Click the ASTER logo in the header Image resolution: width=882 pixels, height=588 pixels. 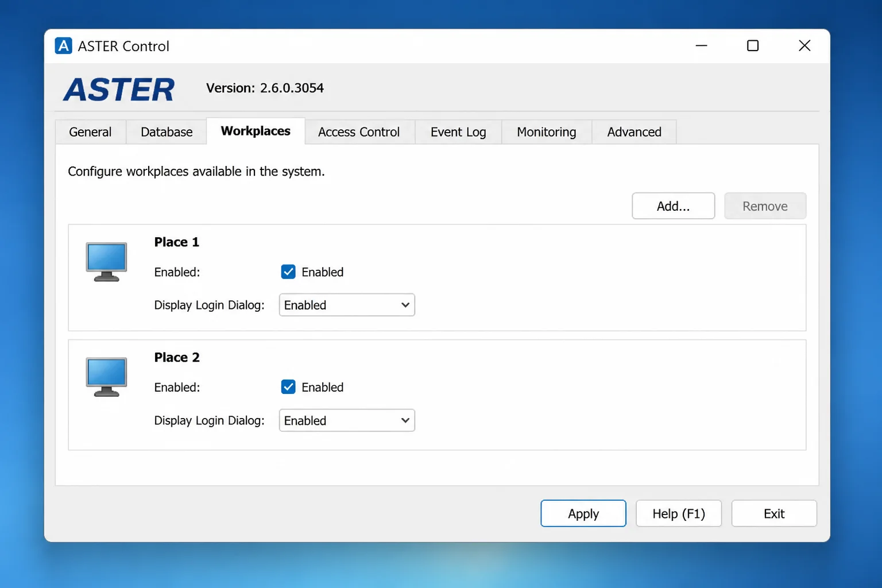[119, 90]
